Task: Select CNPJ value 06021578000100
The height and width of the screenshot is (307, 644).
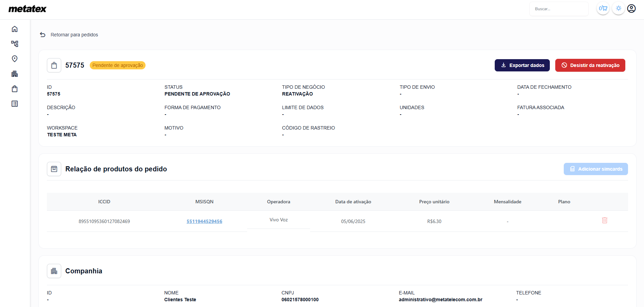Action: pos(300,300)
